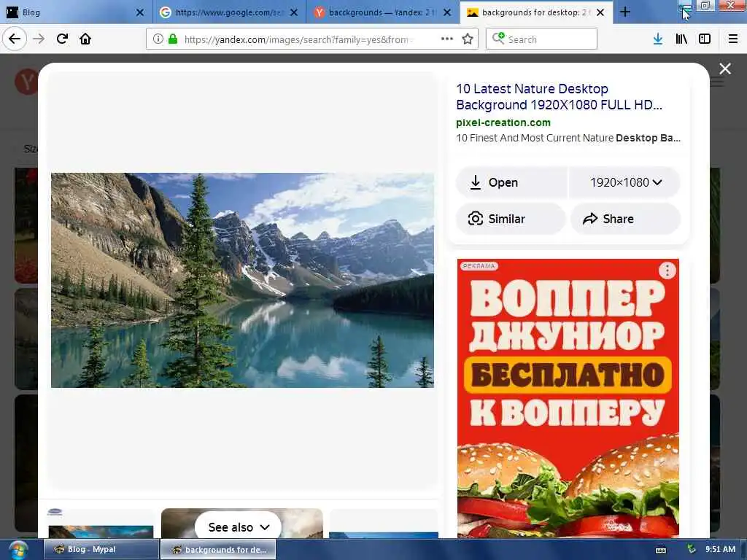The height and width of the screenshot is (560, 747).
Task: Click the forward navigation arrow
Action: (39, 39)
